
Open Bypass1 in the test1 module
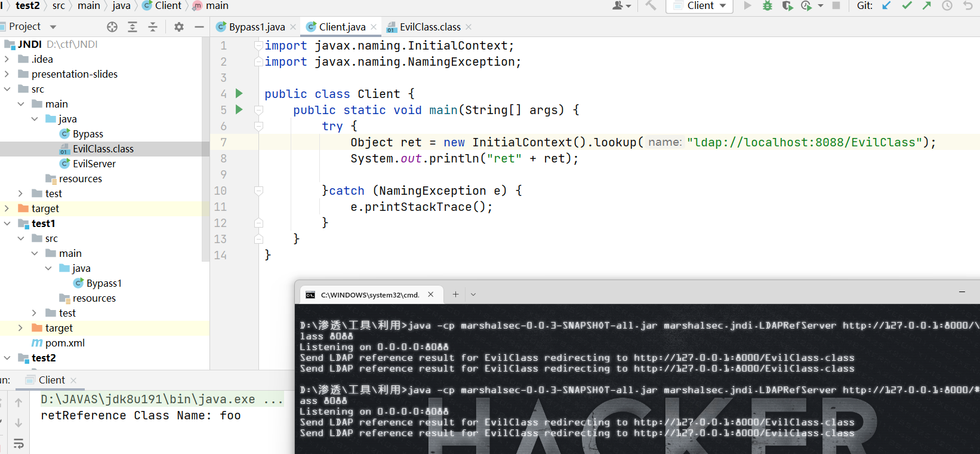(104, 283)
